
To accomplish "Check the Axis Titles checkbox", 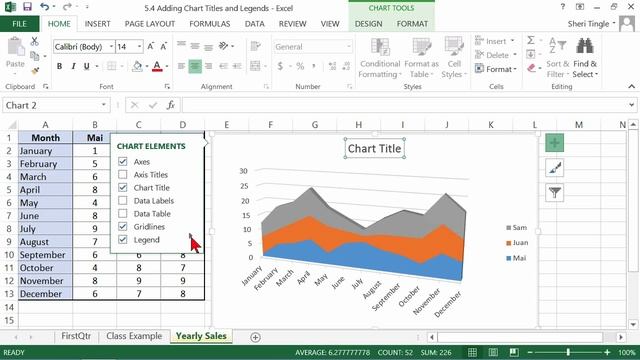I will point(122,174).
